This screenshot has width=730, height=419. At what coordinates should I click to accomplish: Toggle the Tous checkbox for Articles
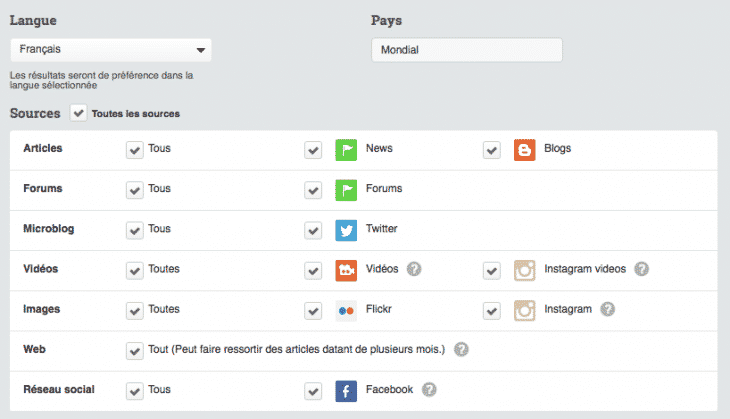[x=134, y=149]
